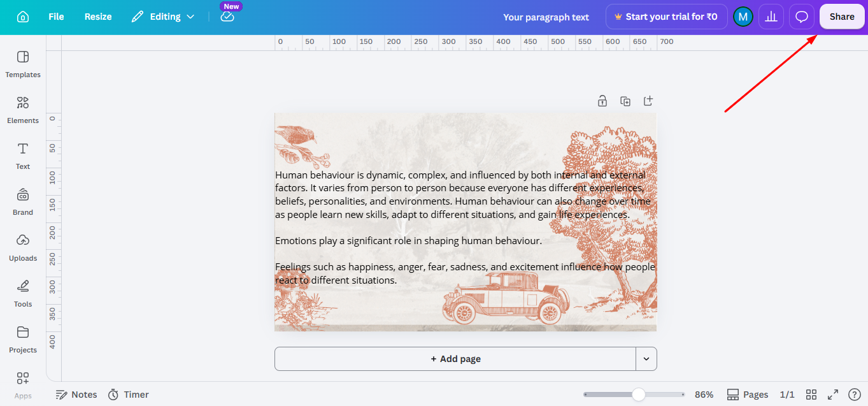
Task: Open the Uploads panel
Action: (x=23, y=247)
